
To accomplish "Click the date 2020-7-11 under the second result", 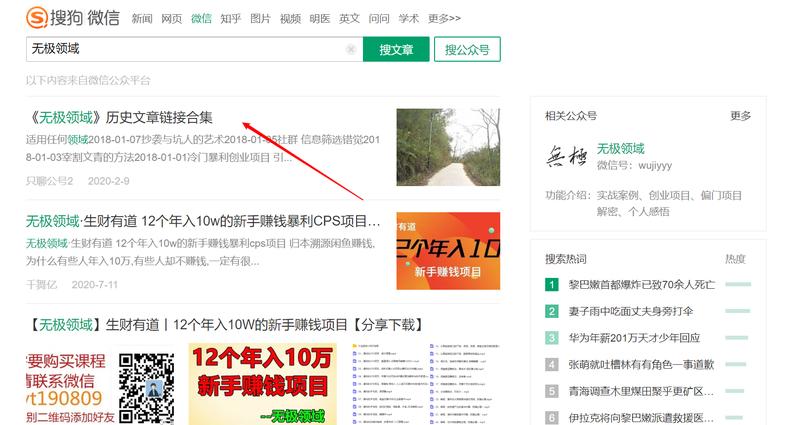I will (94, 284).
